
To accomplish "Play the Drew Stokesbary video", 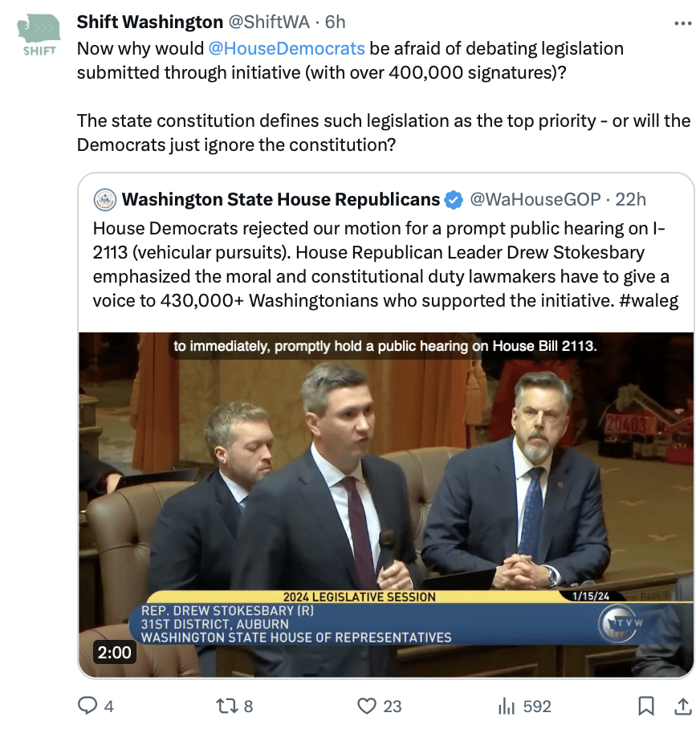I will (x=386, y=504).
